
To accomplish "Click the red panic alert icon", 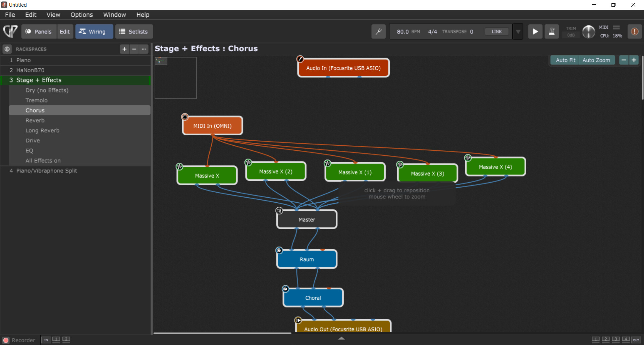I will [x=635, y=31].
